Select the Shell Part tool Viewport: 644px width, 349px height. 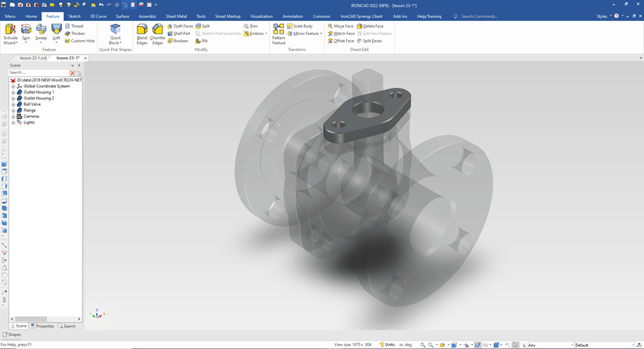[x=179, y=34]
